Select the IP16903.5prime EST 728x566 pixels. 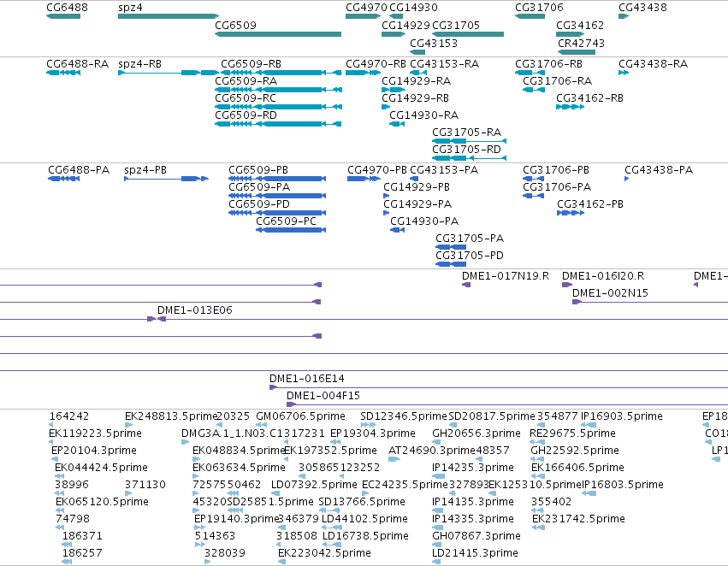(589, 424)
